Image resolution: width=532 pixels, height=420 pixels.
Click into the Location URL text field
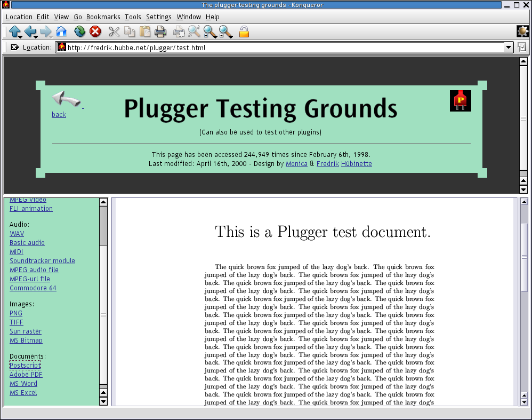pyautogui.click(x=283, y=47)
